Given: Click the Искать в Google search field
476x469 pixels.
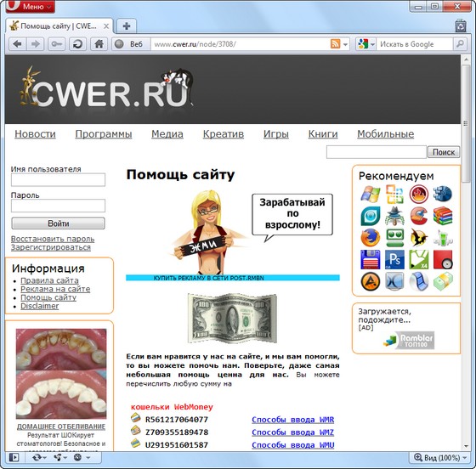Looking at the screenshot, I should (x=415, y=44).
